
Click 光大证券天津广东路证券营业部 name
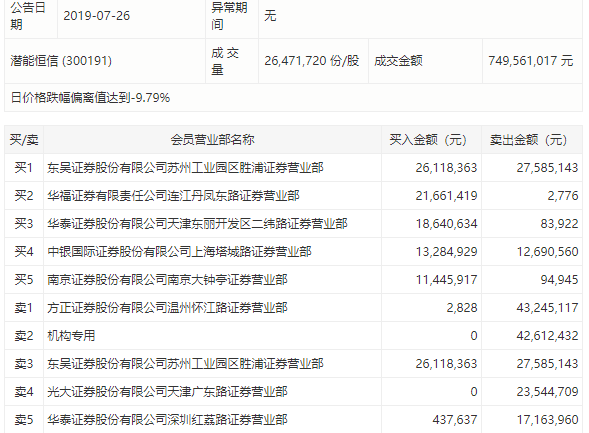click(x=167, y=392)
